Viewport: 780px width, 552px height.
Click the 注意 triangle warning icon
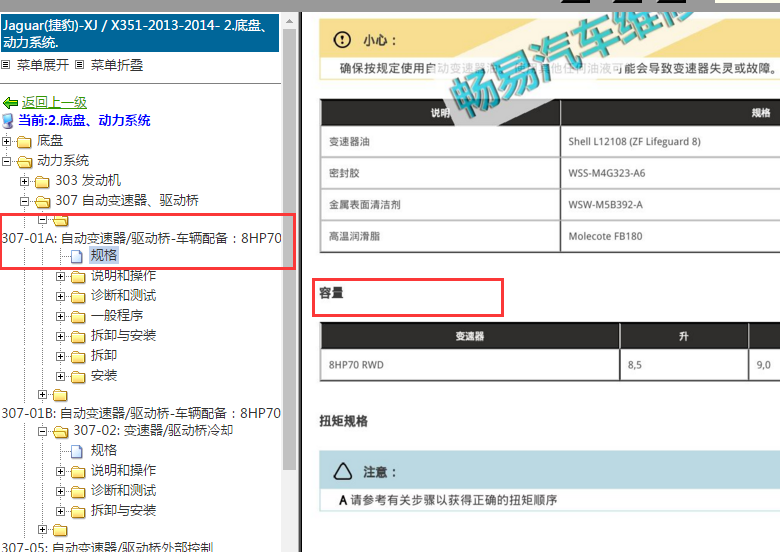[x=343, y=471]
